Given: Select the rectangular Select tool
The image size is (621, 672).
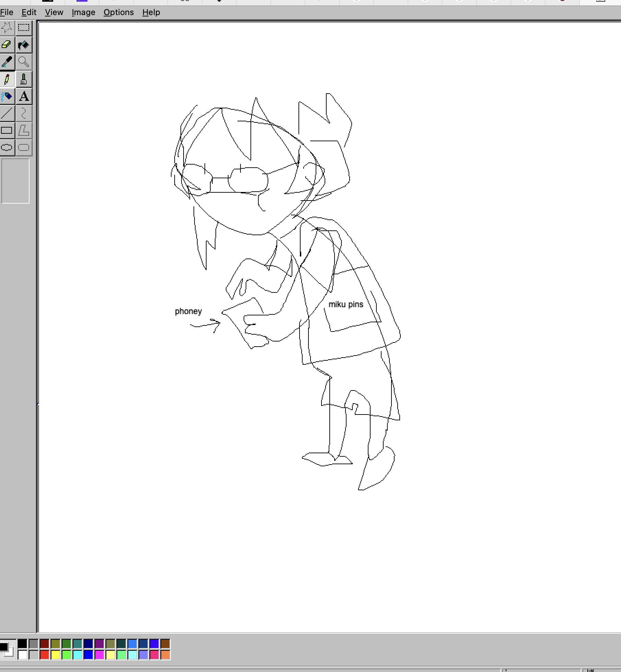Looking at the screenshot, I should (x=24, y=27).
